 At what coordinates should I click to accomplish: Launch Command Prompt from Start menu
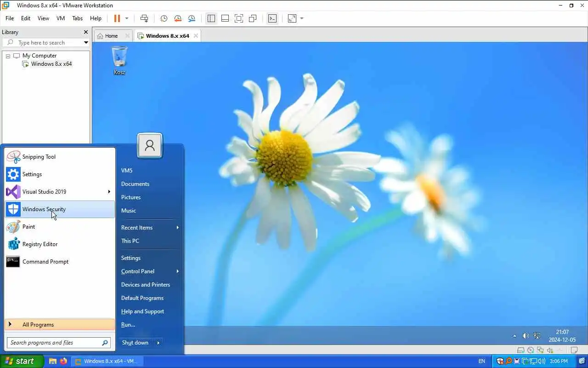coord(60,262)
